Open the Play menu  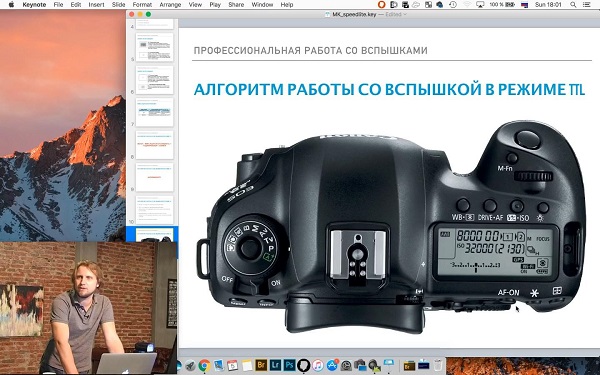tap(215, 5)
